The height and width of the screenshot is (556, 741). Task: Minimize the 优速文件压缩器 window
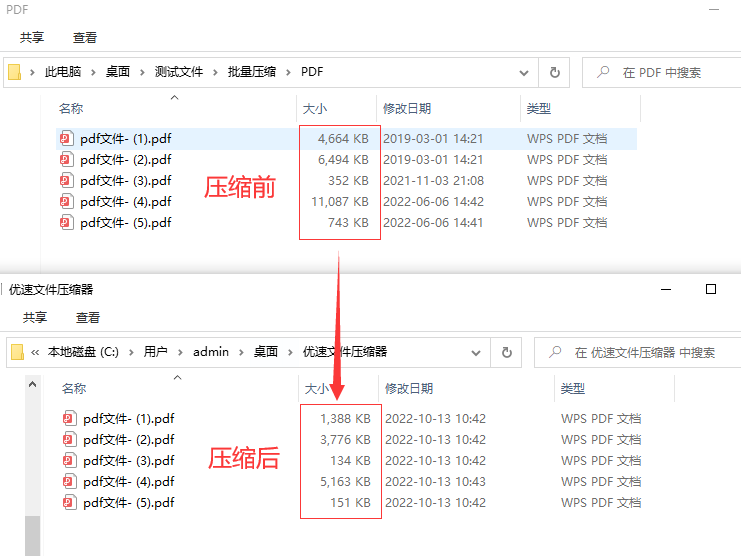point(666,289)
